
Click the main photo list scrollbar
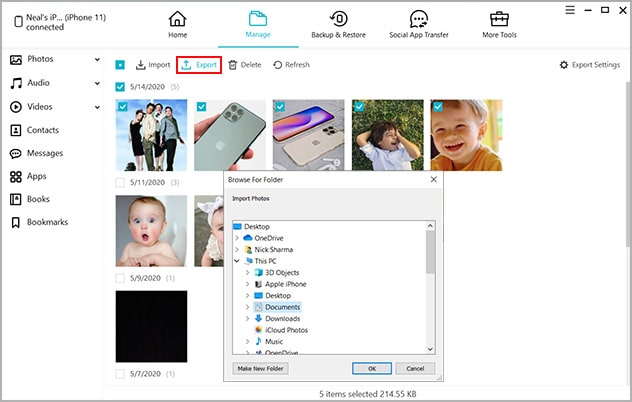pos(628,165)
